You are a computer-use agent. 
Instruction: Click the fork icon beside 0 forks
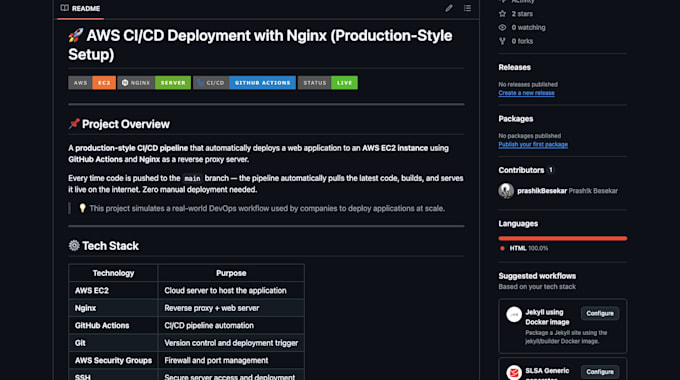click(502, 41)
